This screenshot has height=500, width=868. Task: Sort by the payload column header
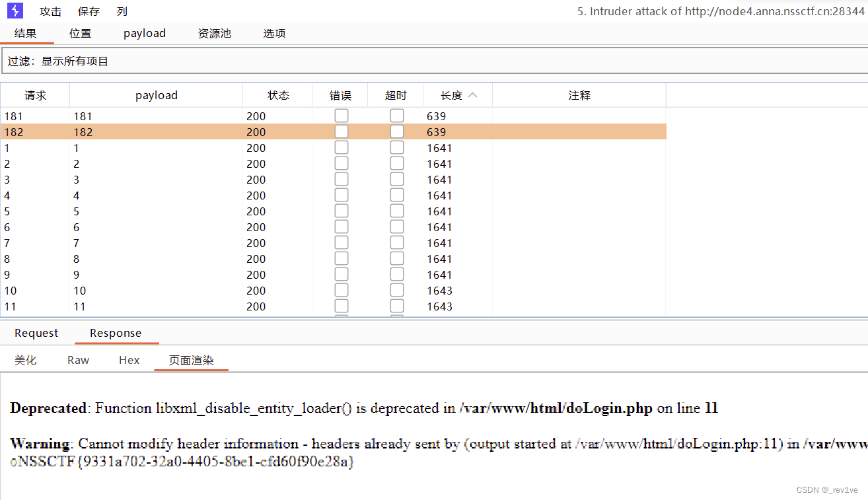click(156, 95)
